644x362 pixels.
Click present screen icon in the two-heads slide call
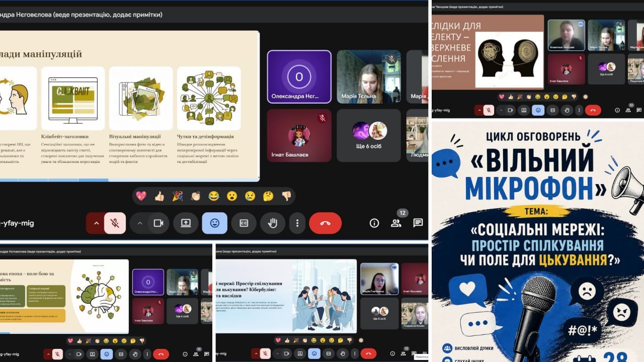[x=524, y=110]
